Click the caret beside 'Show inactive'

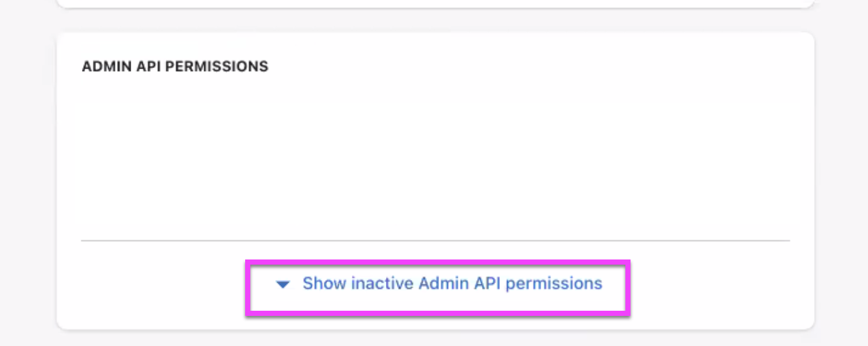coord(283,284)
